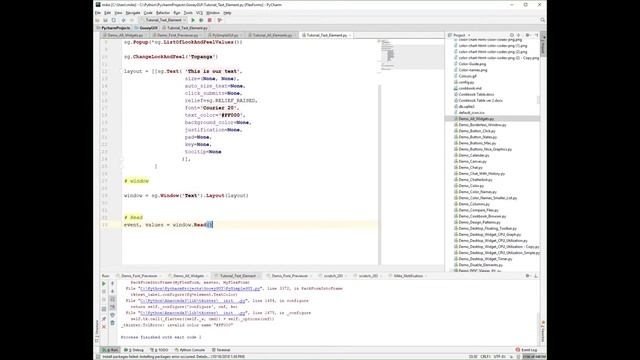Open the Terminal tab
Viewport: 640px width, 360px height.
click(x=221, y=350)
